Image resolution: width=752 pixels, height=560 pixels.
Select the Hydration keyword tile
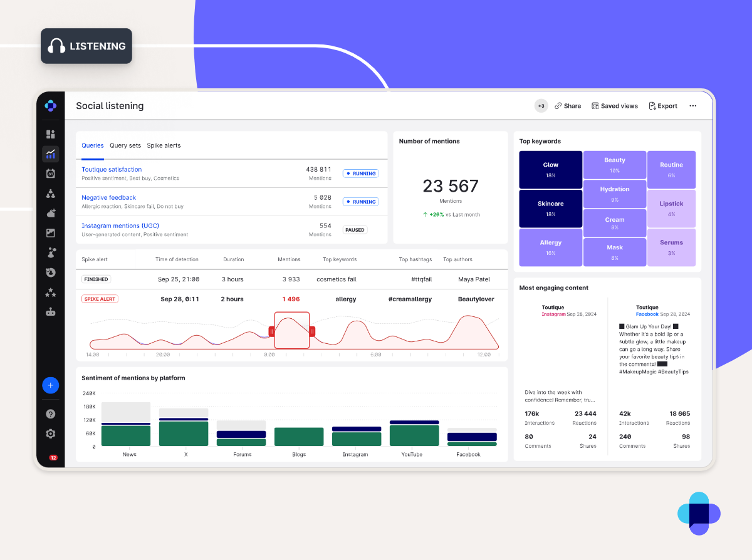point(615,194)
